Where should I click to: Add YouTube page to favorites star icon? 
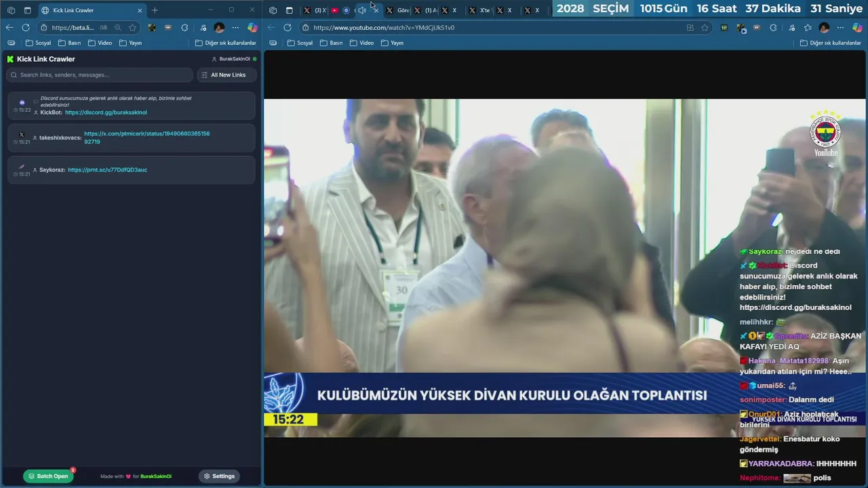[x=705, y=28]
